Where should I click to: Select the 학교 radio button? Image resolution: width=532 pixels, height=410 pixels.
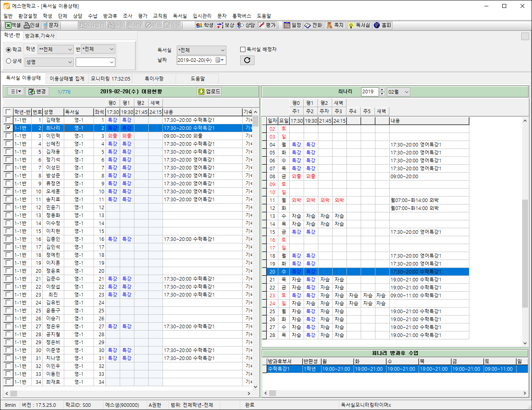tap(8, 50)
